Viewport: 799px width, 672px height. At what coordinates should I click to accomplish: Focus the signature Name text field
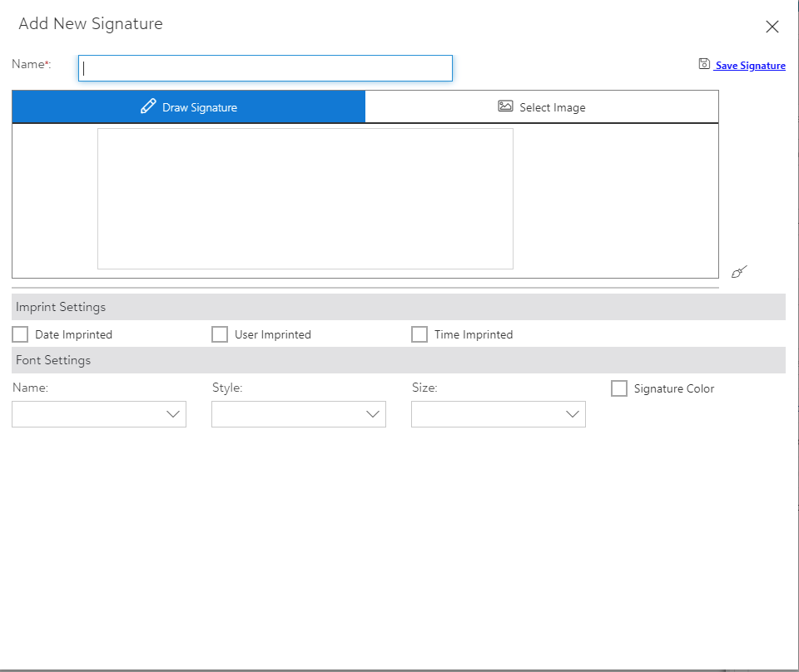pyautogui.click(x=266, y=68)
